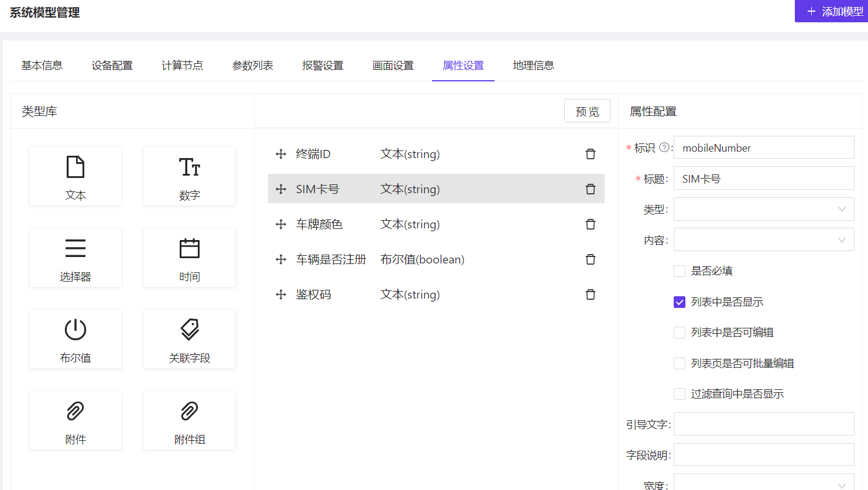Select the 关联字段 (related field) icon
This screenshot has height=490, width=868.
point(189,338)
